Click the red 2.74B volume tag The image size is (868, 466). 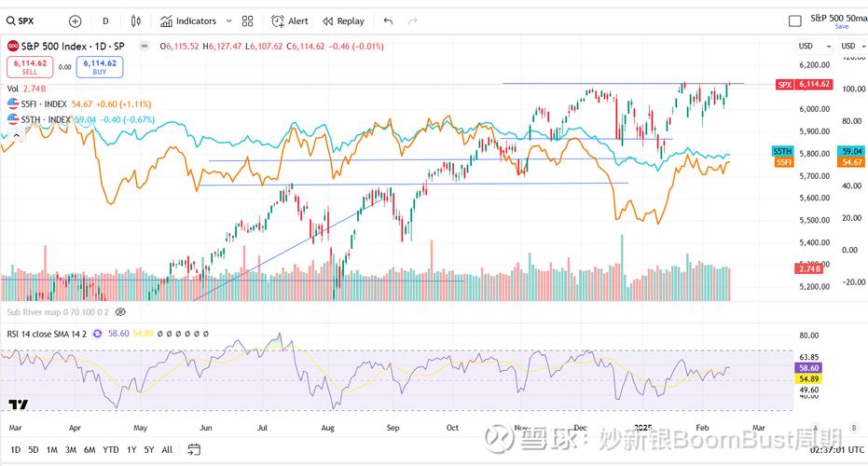[x=808, y=268]
